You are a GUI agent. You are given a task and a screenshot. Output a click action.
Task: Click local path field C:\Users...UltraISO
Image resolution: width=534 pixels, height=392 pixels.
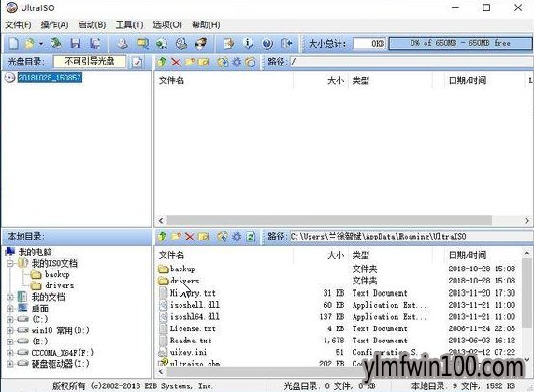pos(411,237)
